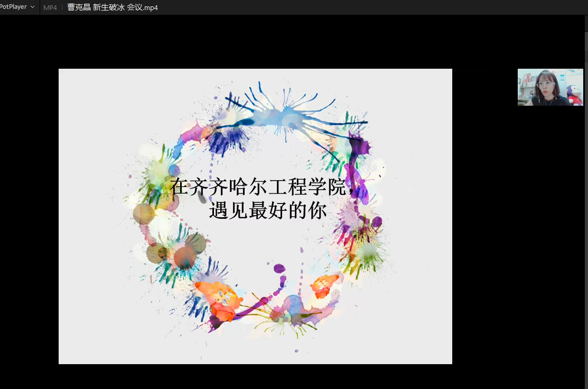Click the file title 曹克晶 新生破冰 会议.mp4
Viewport: 588px width, 389px height.
click(113, 7)
